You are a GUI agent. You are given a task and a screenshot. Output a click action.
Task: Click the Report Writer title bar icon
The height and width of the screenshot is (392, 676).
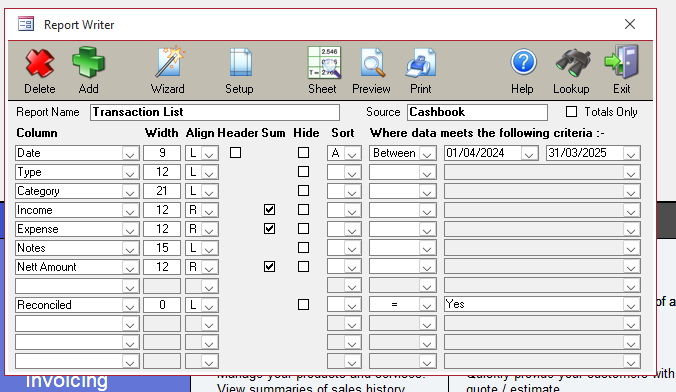click(26, 24)
